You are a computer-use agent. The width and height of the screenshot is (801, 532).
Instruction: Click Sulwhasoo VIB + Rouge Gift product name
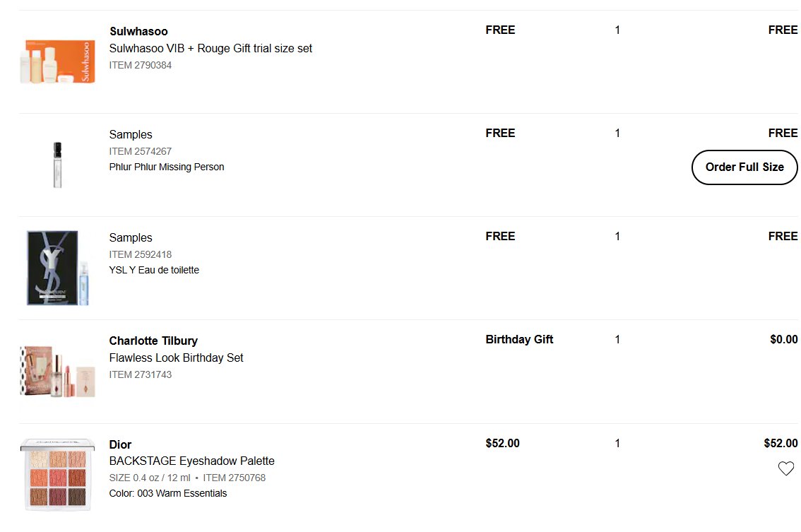coord(210,49)
